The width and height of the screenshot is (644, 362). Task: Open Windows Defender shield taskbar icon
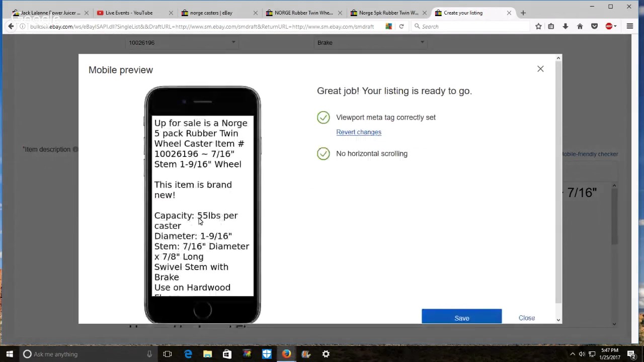coord(267,354)
